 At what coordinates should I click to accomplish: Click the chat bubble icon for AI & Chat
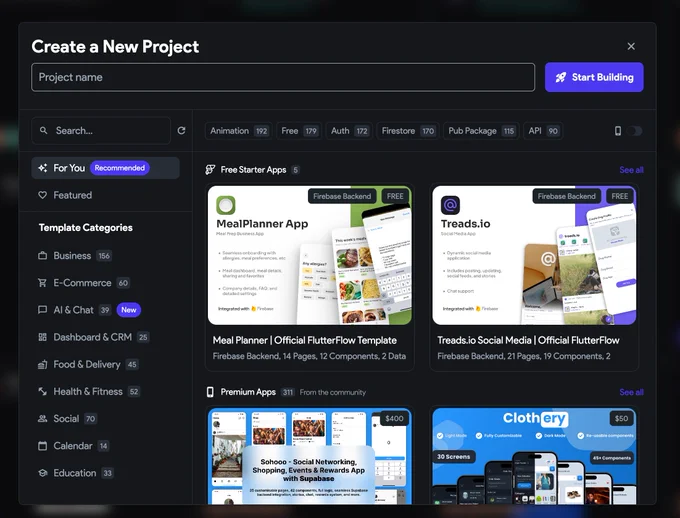(x=42, y=310)
